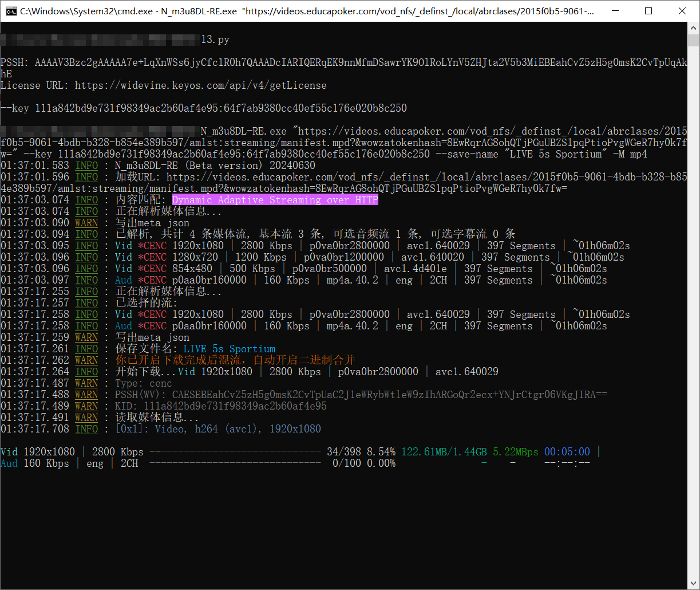Screen dimensions: 700x590
Task: Click the 00:05:00 remaining time value
Action: click(567, 452)
